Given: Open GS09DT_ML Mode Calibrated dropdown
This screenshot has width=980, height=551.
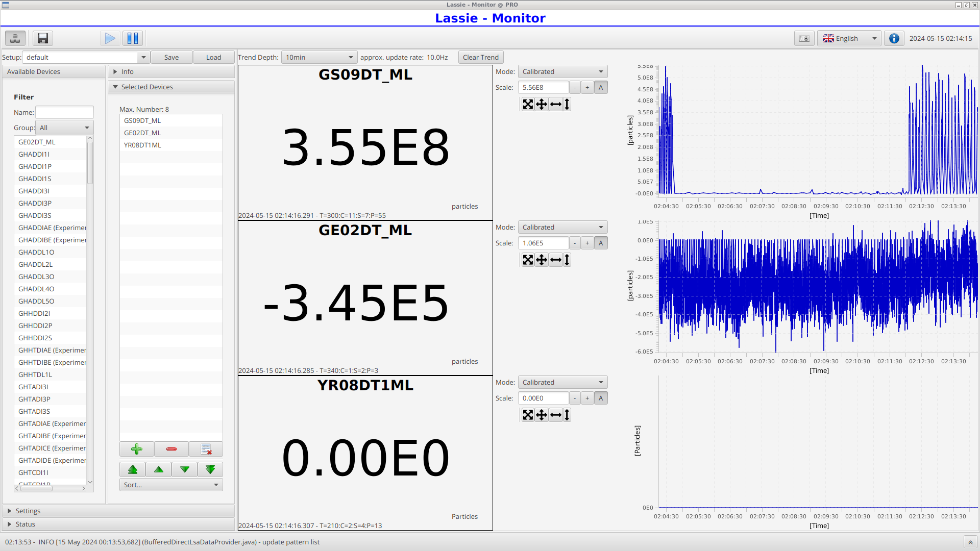Looking at the screenshot, I should (x=563, y=71).
